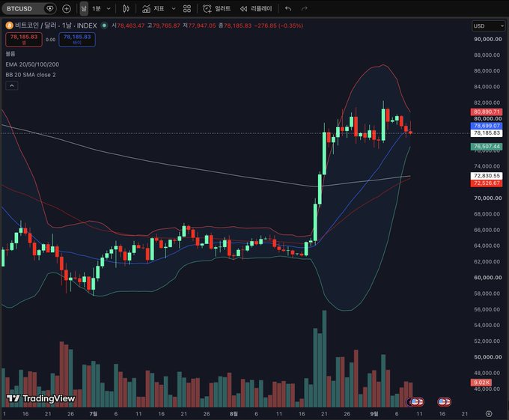Click the green market status dot
Image resolution: width=509 pixels, height=420 pixels.
click(104, 25)
